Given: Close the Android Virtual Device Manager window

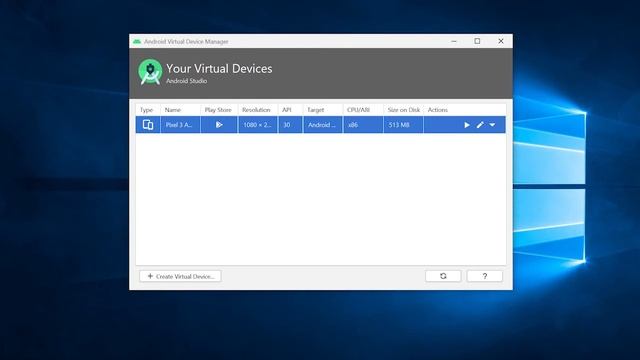Looking at the screenshot, I should (x=501, y=41).
